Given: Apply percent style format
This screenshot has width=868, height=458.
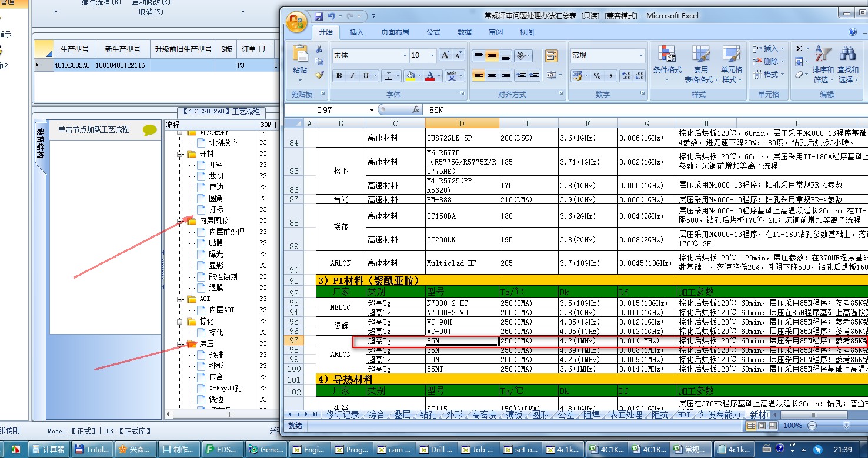Looking at the screenshot, I should (x=597, y=76).
